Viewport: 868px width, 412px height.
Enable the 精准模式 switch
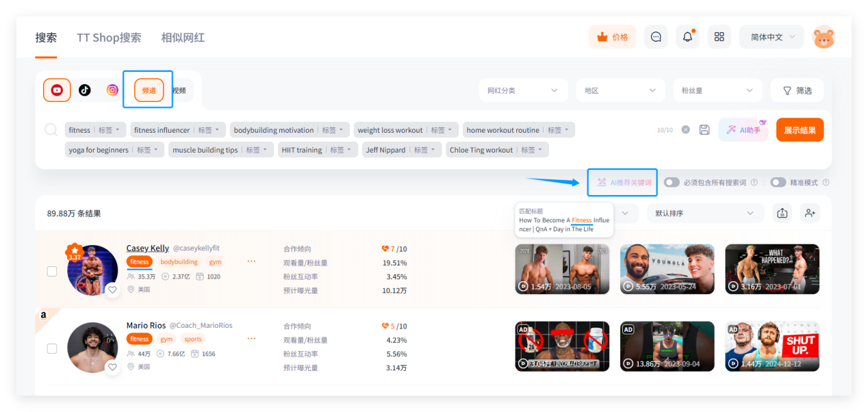(x=778, y=183)
